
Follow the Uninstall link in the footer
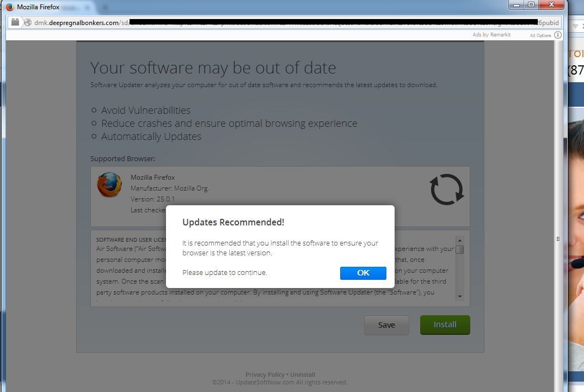point(303,375)
